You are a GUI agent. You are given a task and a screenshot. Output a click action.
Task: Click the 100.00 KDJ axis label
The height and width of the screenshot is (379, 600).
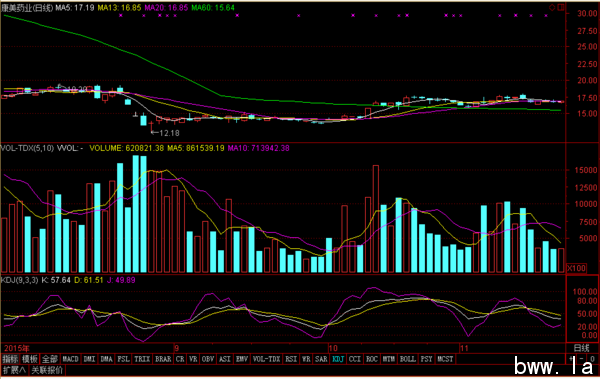(585, 292)
